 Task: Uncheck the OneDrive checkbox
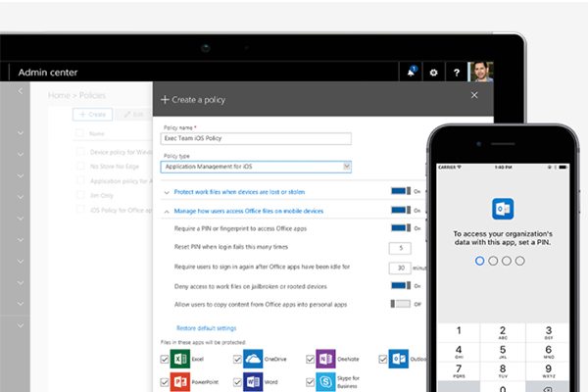[x=237, y=359]
